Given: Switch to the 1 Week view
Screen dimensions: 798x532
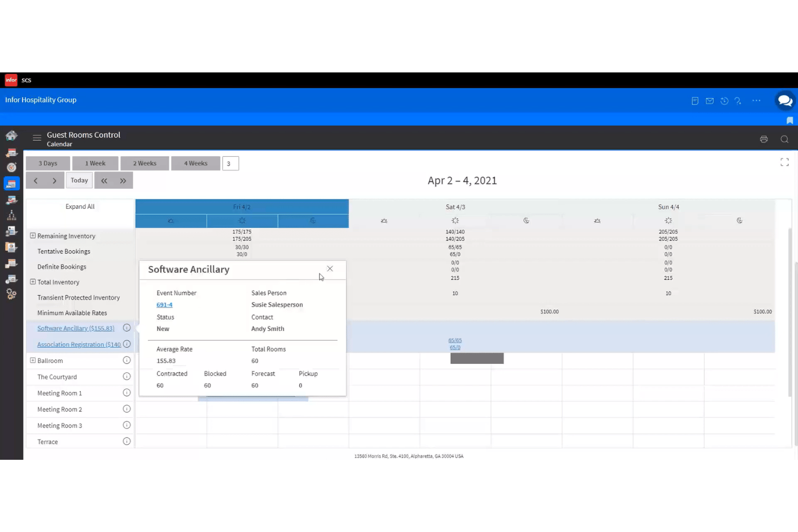Looking at the screenshot, I should tap(95, 163).
